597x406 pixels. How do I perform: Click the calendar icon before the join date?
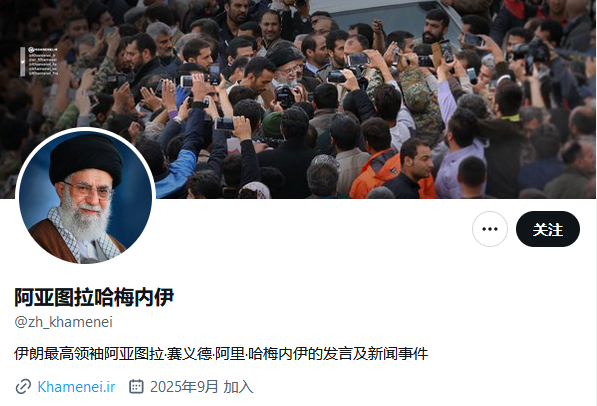coord(136,387)
